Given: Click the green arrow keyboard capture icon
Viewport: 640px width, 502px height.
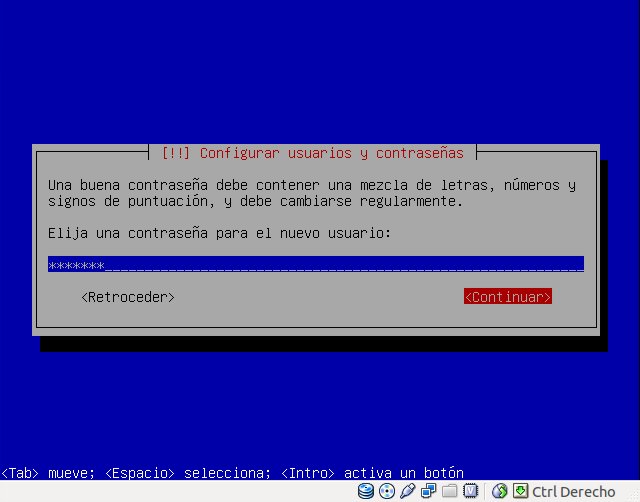Looking at the screenshot, I should pyautogui.click(x=520, y=491).
